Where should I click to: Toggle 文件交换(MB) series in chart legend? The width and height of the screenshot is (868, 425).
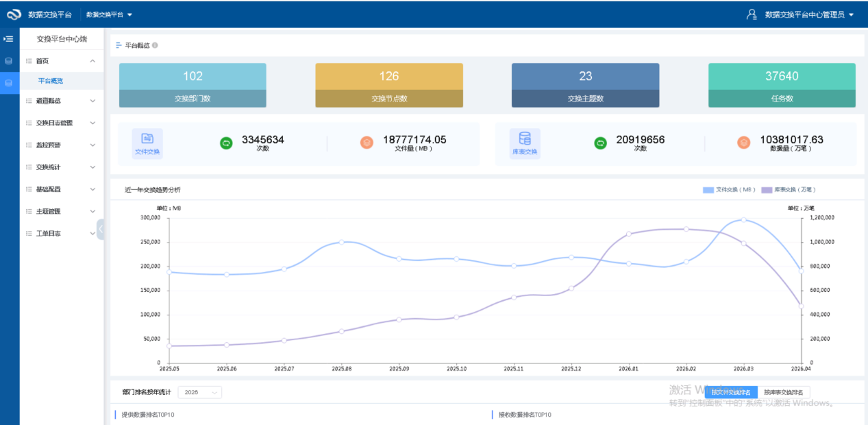[x=728, y=189]
